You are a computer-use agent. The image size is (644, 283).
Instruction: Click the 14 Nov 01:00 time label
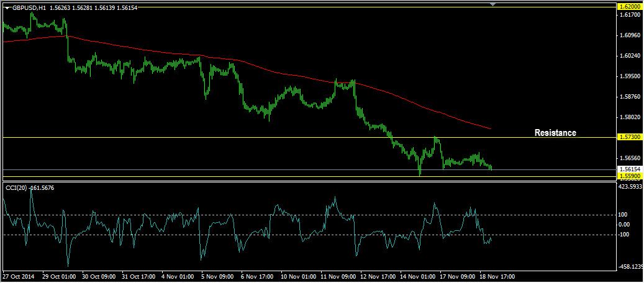point(417,276)
